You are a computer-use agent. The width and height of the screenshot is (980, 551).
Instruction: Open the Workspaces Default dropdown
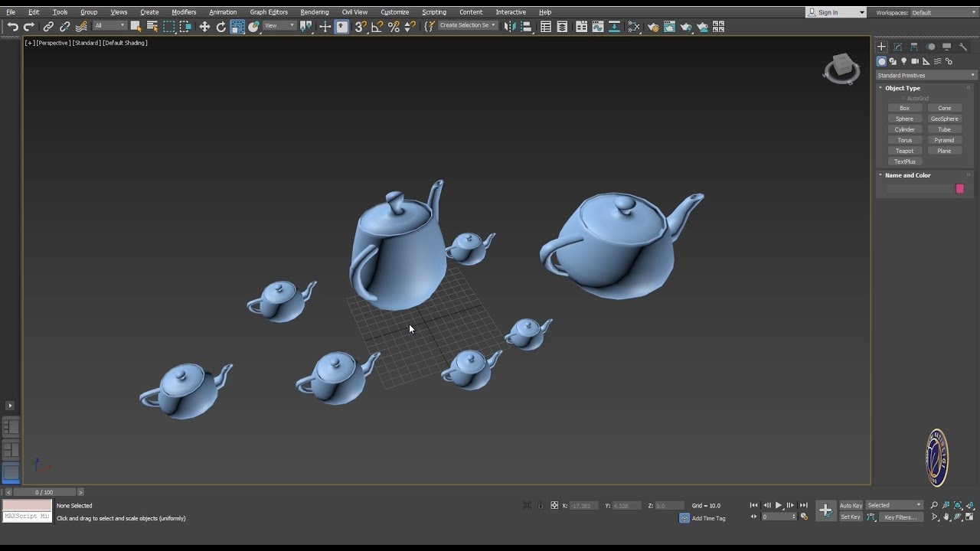(x=944, y=12)
